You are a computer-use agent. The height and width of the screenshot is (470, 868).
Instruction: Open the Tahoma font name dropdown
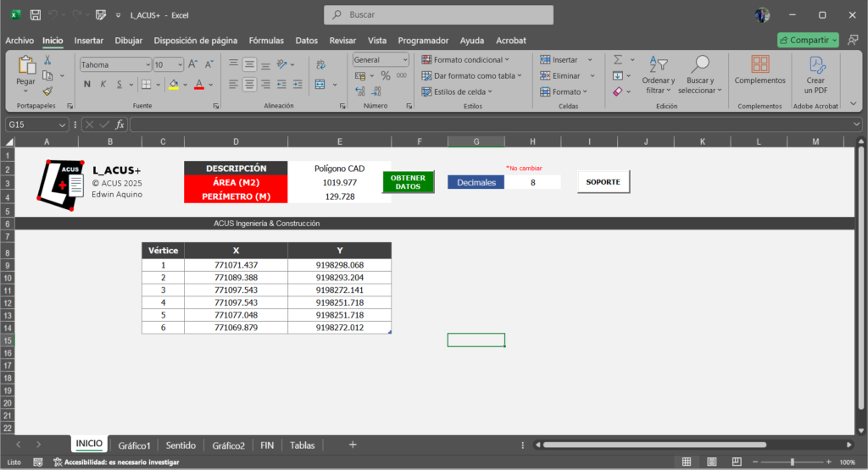click(147, 64)
